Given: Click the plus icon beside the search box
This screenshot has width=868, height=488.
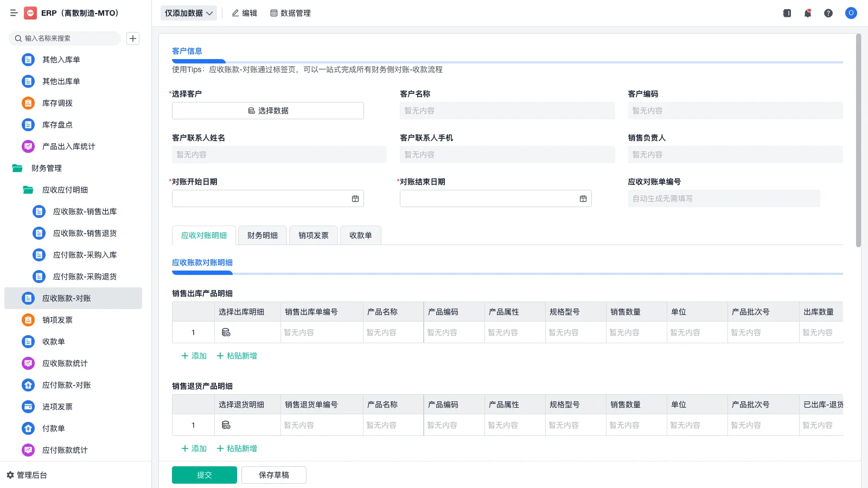Looking at the screenshot, I should (x=133, y=38).
